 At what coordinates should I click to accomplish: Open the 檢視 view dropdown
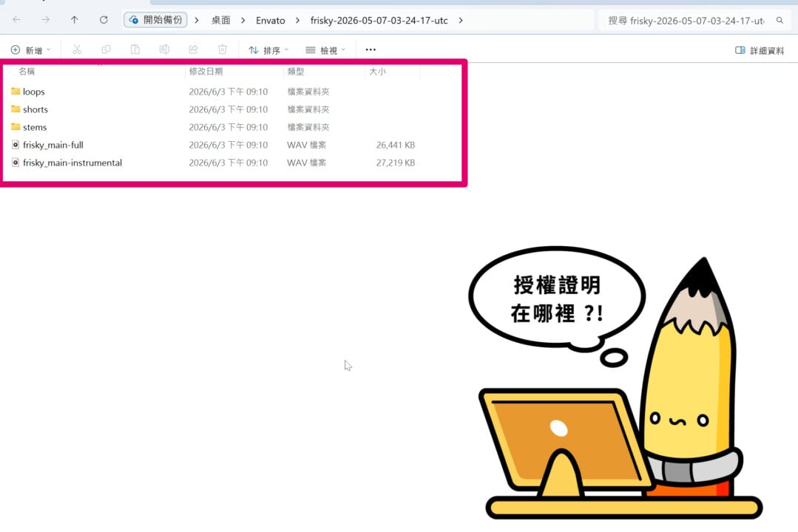click(x=325, y=50)
